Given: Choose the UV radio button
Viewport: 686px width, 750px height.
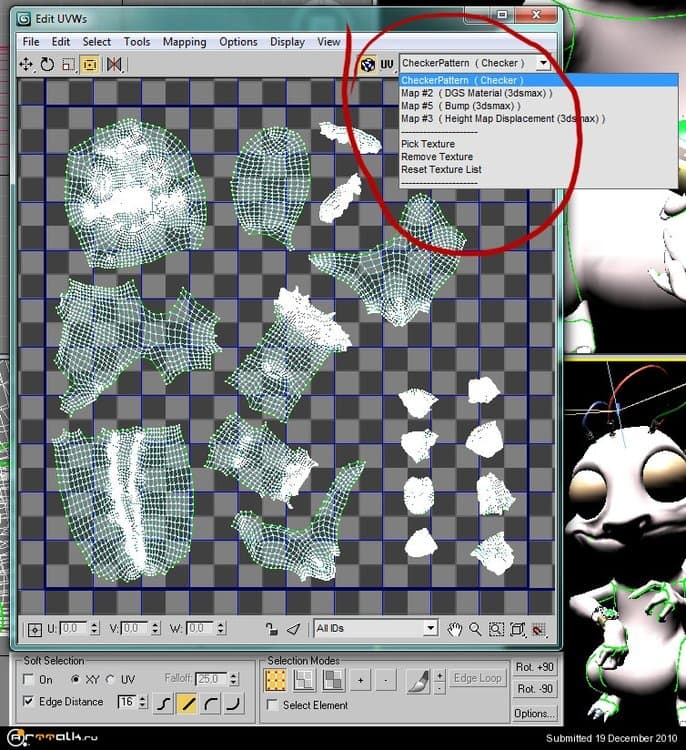Looking at the screenshot, I should click(111, 680).
